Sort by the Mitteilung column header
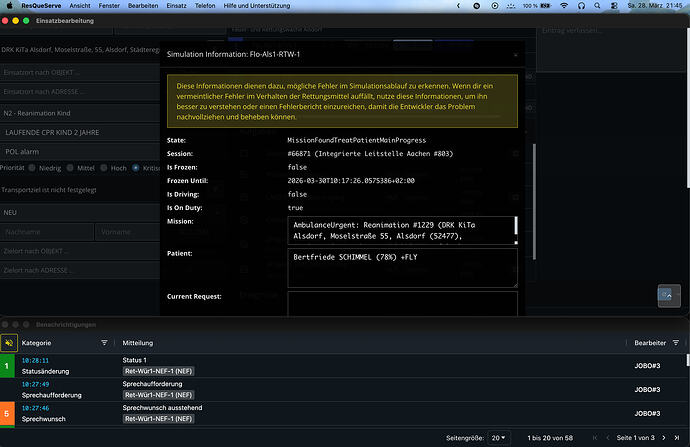The width and height of the screenshot is (690, 447). click(138, 343)
